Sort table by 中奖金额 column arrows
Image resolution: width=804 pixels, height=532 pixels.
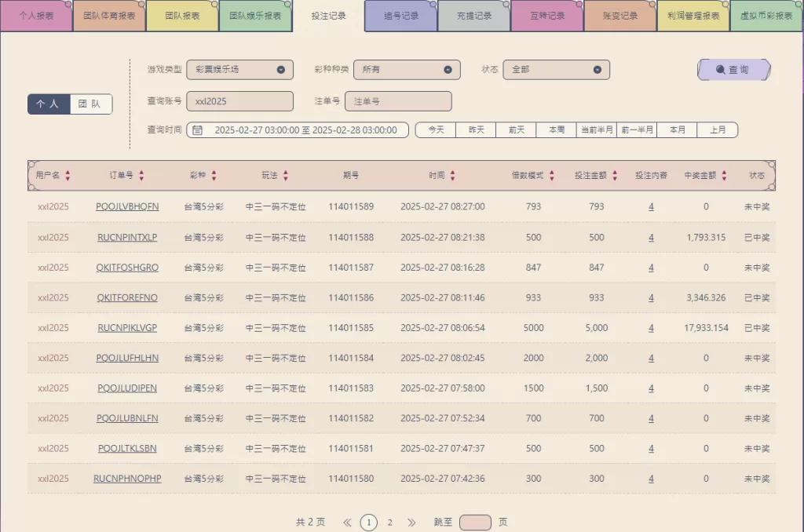pyautogui.click(x=724, y=175)
